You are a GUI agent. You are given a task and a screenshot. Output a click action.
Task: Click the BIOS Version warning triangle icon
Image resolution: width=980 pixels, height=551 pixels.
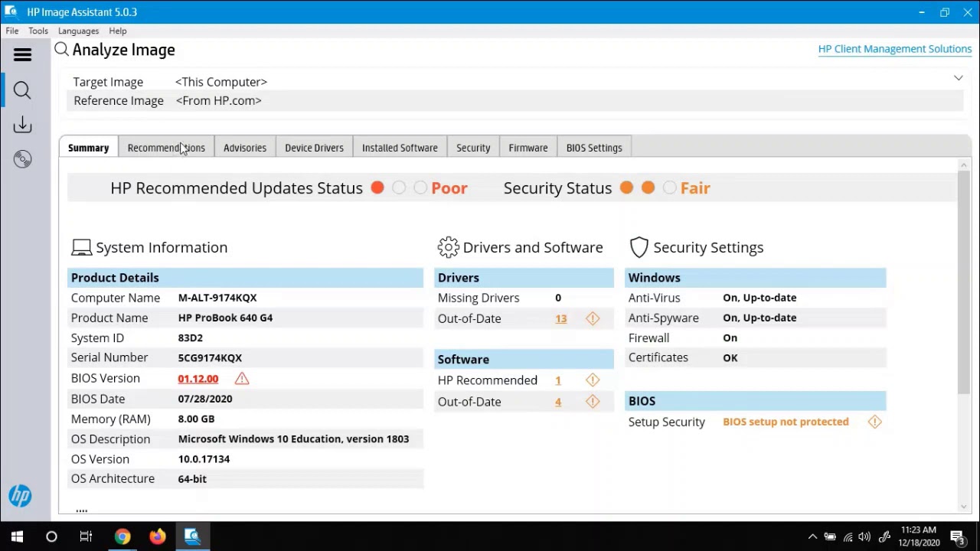[x=242, y=378]
